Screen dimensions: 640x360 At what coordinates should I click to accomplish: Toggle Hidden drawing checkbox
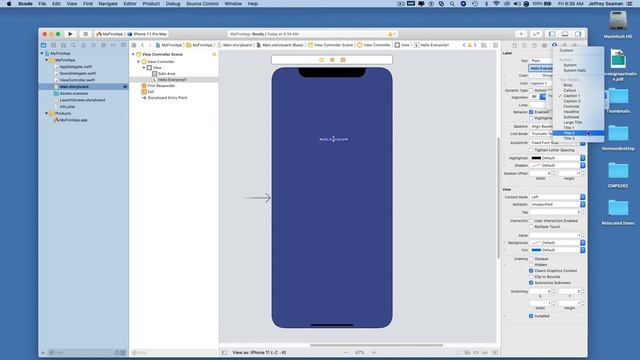(531, 264)
